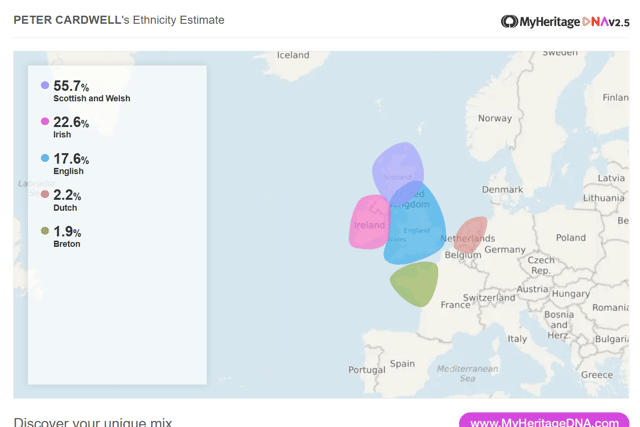Click the Spain map label

coord(402,364)
